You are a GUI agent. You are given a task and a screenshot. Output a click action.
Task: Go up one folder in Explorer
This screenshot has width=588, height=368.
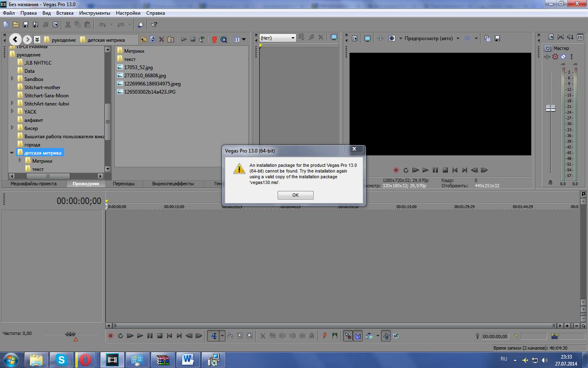[x=143, y=39]
